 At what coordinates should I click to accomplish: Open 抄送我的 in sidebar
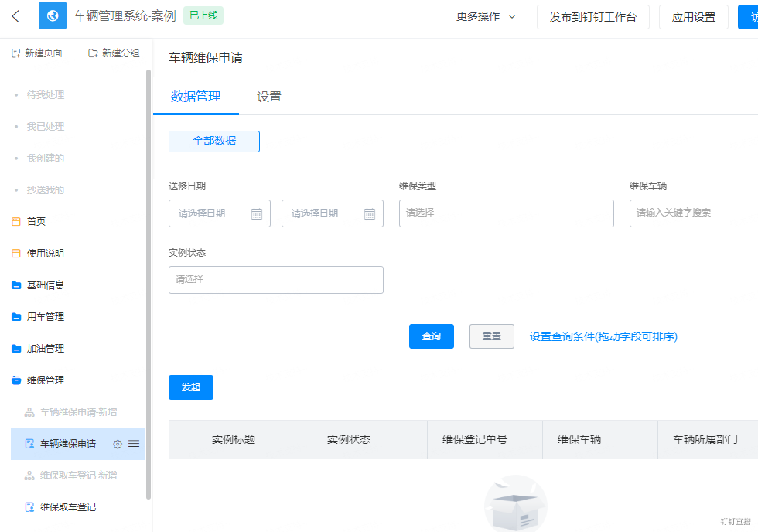click(46, 190)
